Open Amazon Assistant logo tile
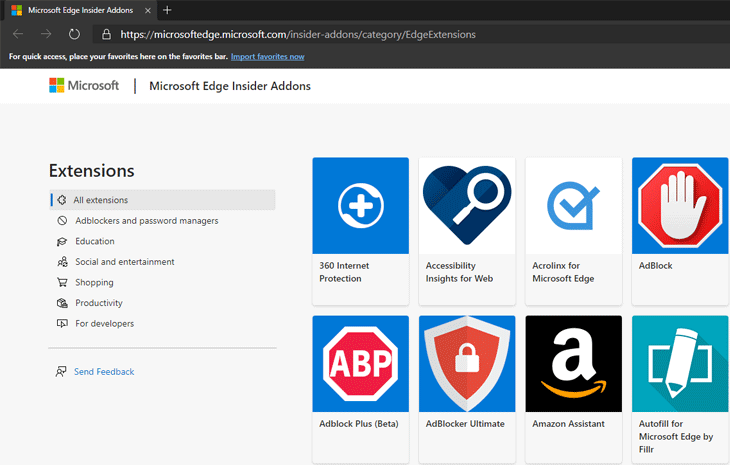The width and height of the screenshot is (730, 465). (574, 364)
